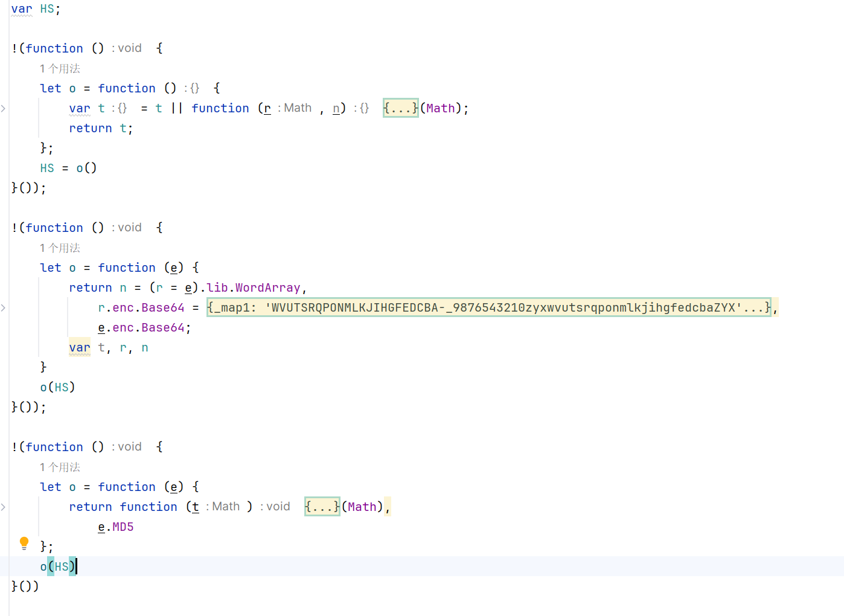Click 'lib.WordArray' in return statement
The width and height of the screenshot is (844, 616).
[254, 287]
